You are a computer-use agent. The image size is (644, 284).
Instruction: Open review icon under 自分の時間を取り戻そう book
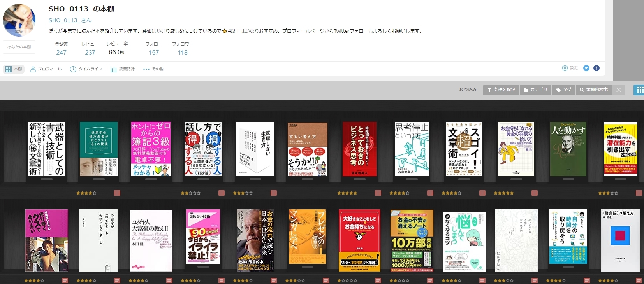click(x=587, y=280)
